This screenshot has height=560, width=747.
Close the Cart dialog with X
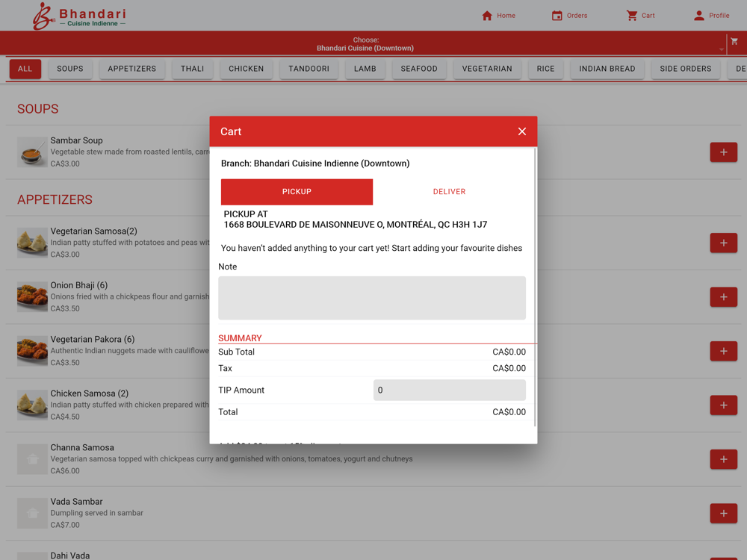[x=521, y=131]
